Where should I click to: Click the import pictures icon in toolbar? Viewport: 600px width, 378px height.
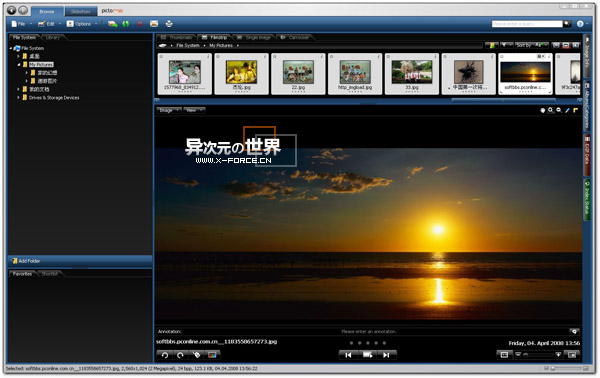click(112, 24)
